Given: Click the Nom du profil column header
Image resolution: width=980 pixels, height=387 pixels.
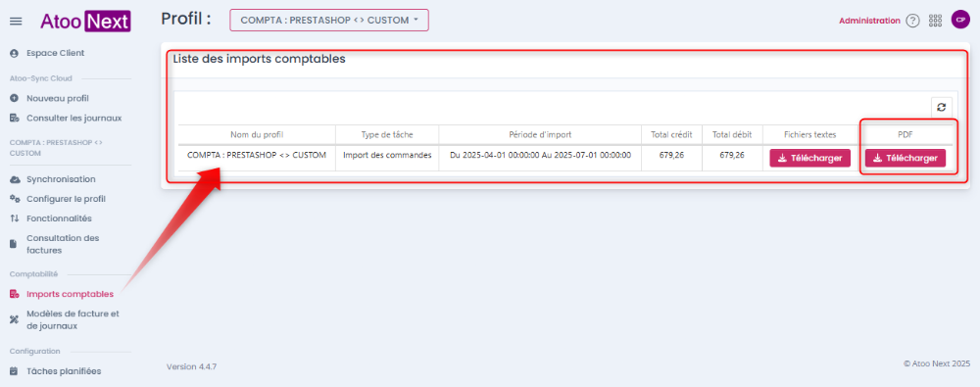Looking at the screenshot, I should point(256,135).
